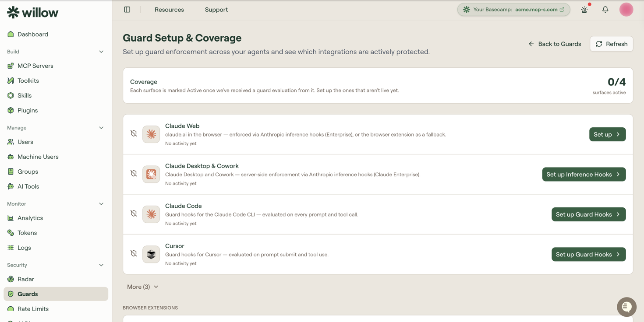Expand the More (3) list
This screenshot has height=322, width=644.
click(143, 287)
